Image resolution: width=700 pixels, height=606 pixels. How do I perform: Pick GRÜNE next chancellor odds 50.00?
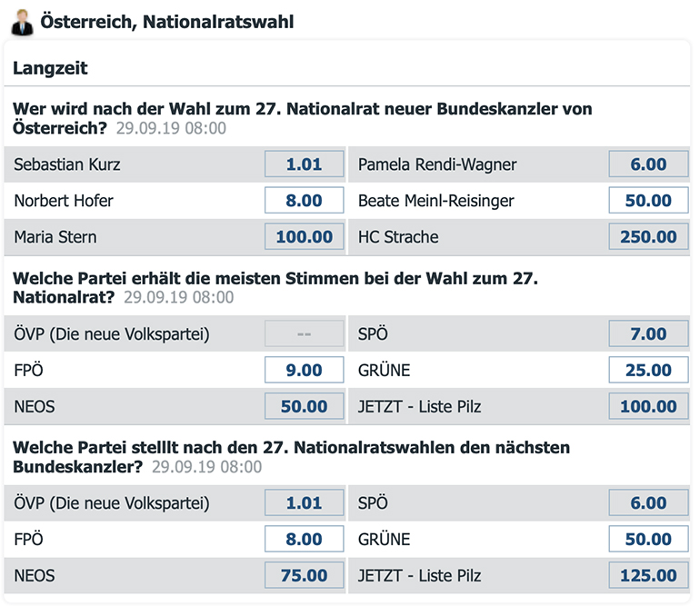648,539
